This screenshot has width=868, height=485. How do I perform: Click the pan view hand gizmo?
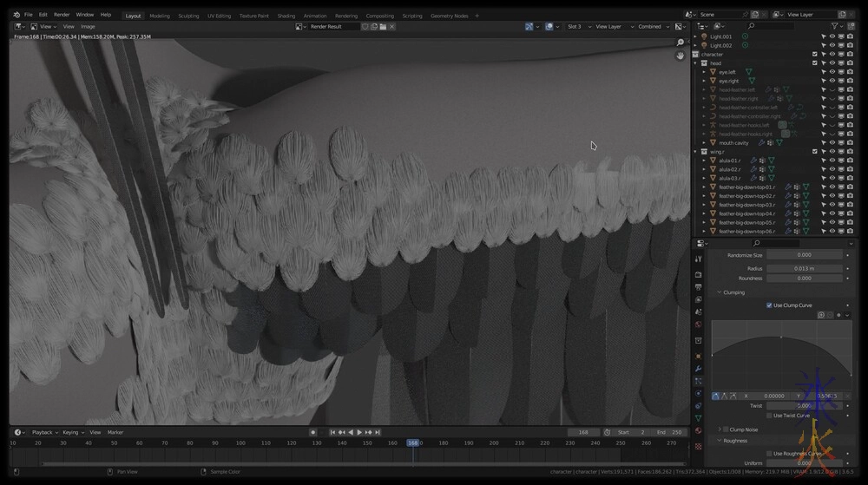point(681,56)
